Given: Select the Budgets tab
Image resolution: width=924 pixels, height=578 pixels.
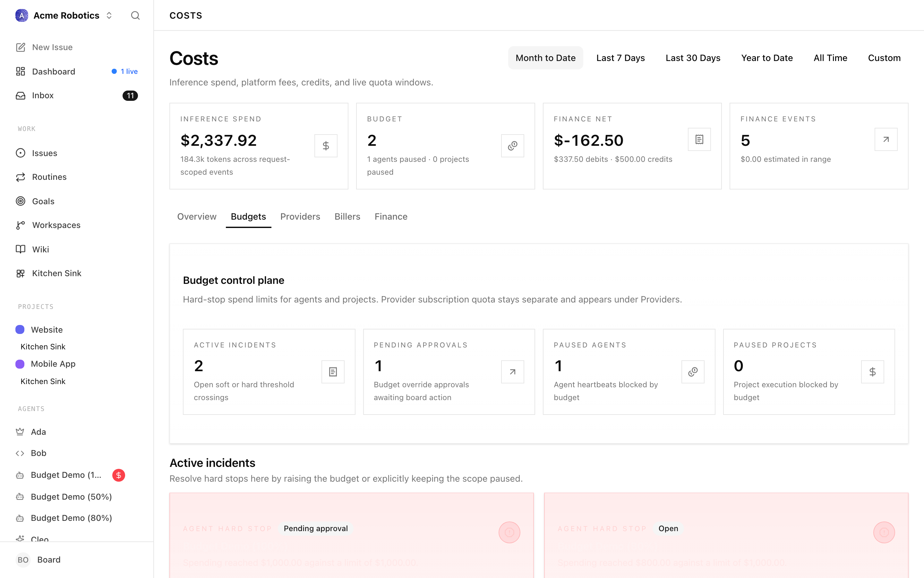Looking at the screenshot, I should [248, 216].
